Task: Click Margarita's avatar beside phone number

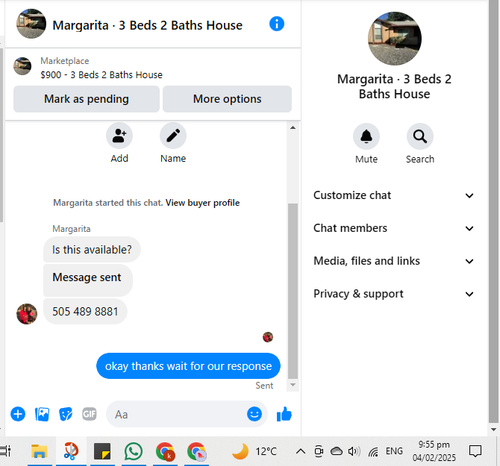Action: coord(27,314)
